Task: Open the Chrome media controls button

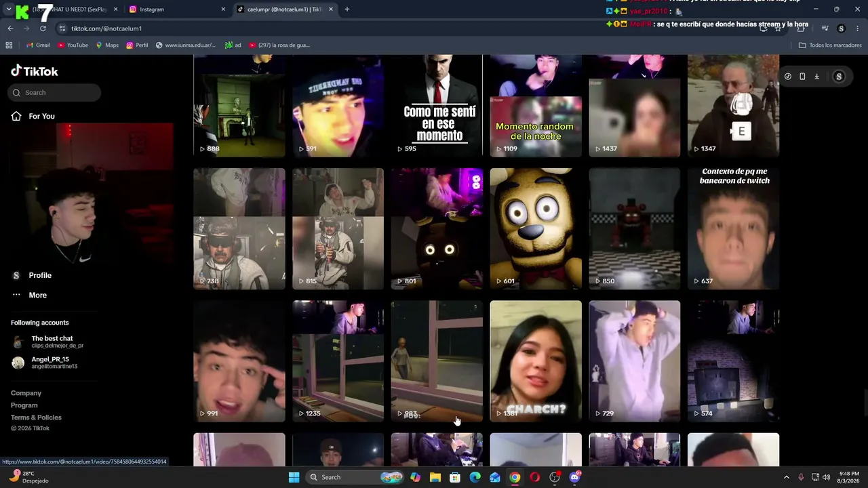Action: (825, 28)
